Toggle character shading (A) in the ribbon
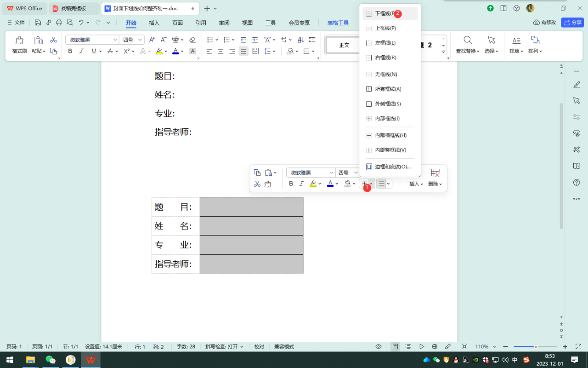 [192, 52]
